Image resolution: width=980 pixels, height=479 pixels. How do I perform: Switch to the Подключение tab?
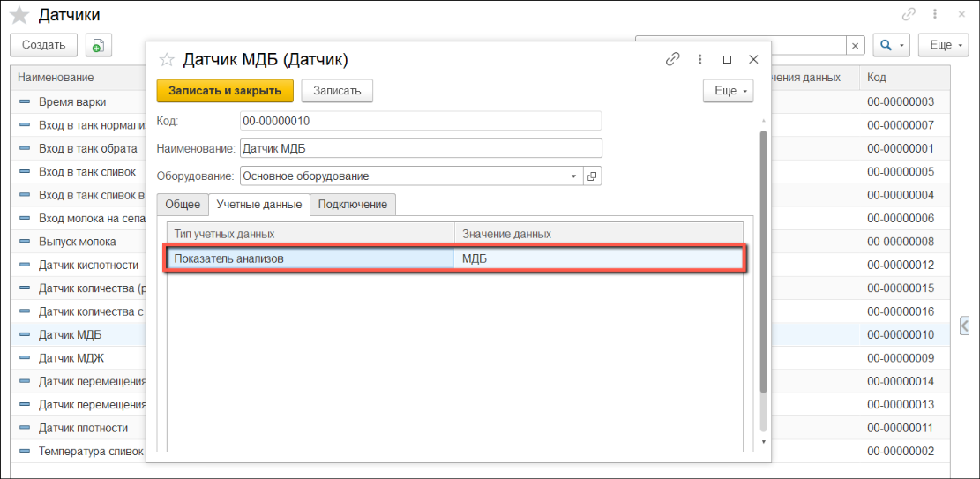[353, 205]
